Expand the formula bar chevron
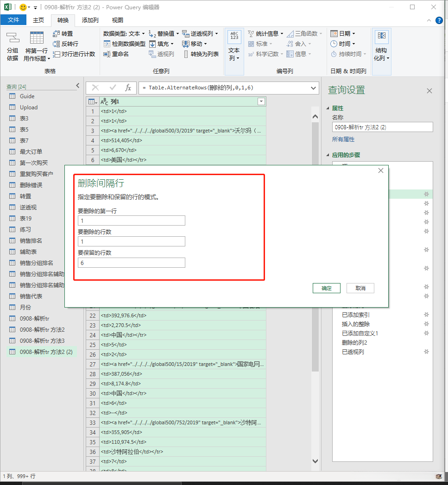This screenshot has height=485, width=448. [x=313, y=88]
